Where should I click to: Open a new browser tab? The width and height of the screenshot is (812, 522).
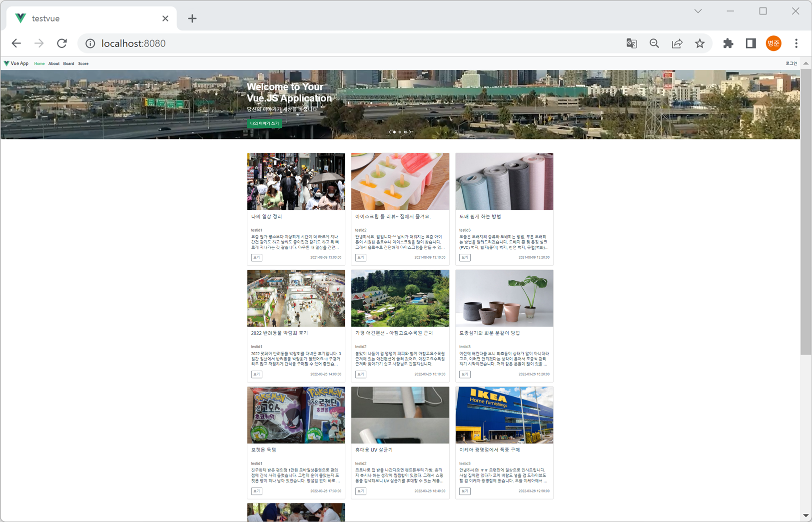tap(192, 18)
